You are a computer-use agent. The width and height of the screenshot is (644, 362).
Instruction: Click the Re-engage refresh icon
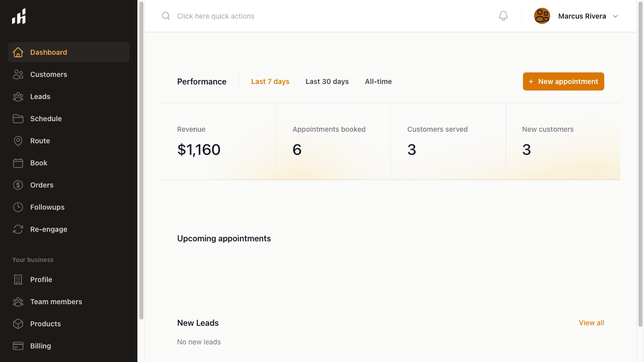(18, 229)
